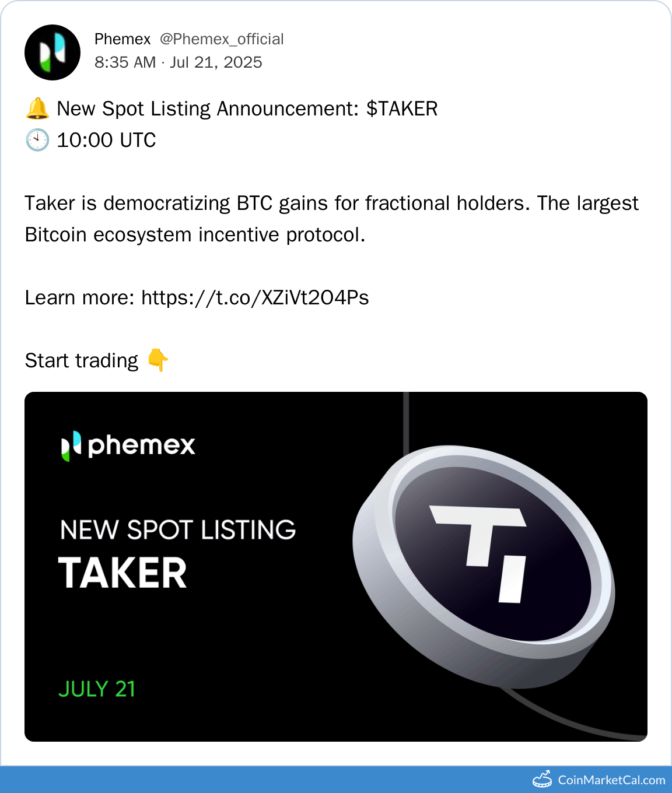Click the bell emoji before the announcement
Screen dimensions: 672x793
point(38,109)
